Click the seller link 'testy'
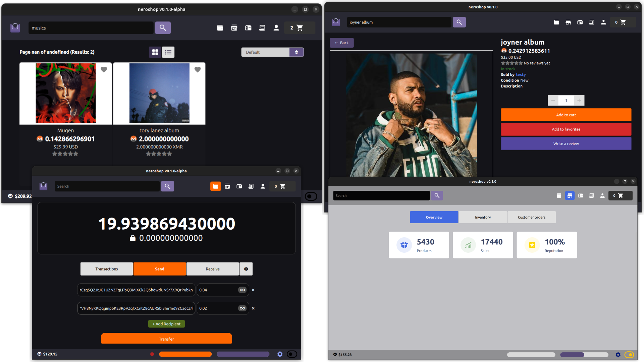The image size is (644, 362). pyautogui.click(x=521, y=75)
